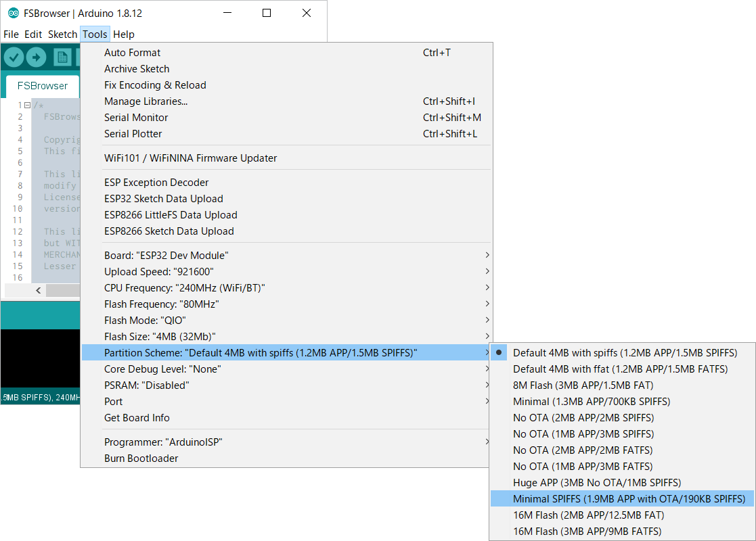Click the Verify checkmark toolbar icon
This screenshot has height=541, width=756.
pos(14,57)
